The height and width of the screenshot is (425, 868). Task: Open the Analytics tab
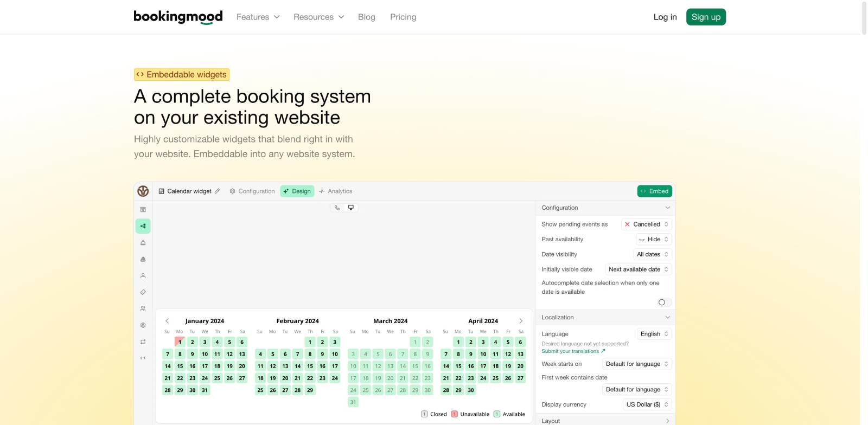coord(336,191)
